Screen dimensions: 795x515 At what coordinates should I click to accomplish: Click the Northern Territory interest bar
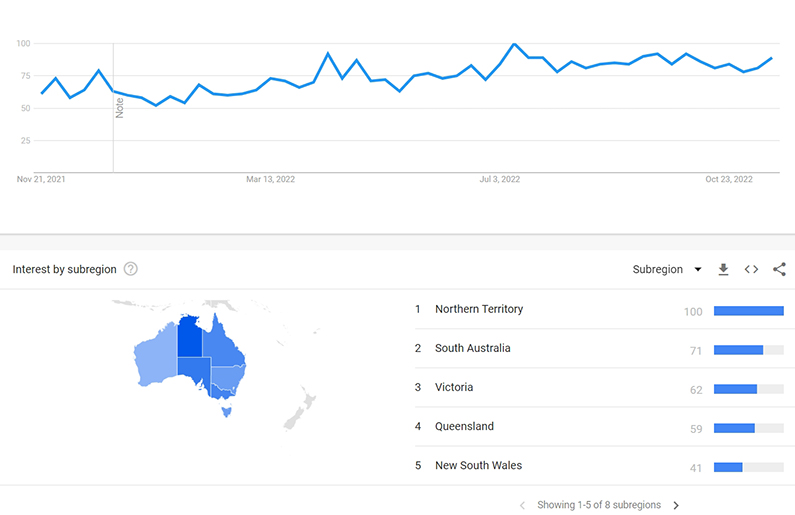click(x=748, y=311)
